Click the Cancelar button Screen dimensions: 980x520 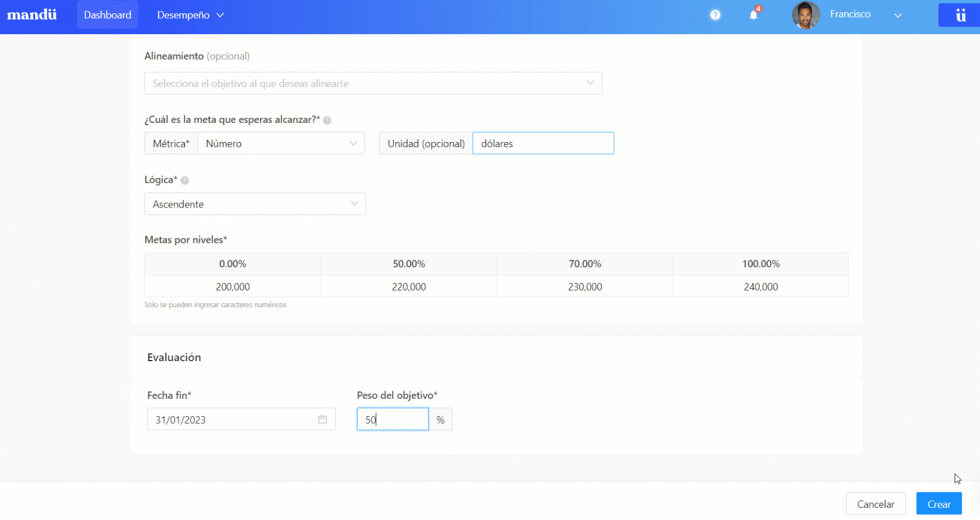coord(876,504)
